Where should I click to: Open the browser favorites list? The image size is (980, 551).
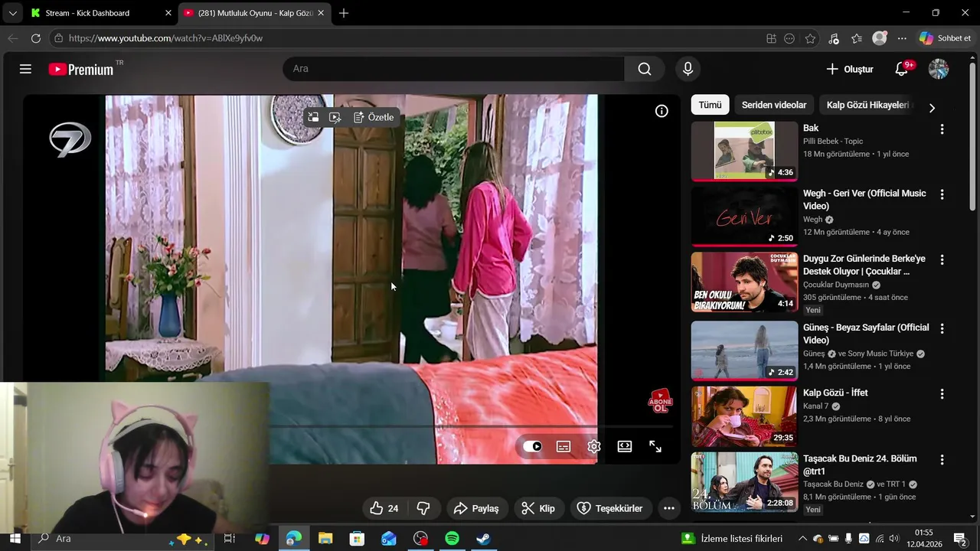(x=857, y=38)
